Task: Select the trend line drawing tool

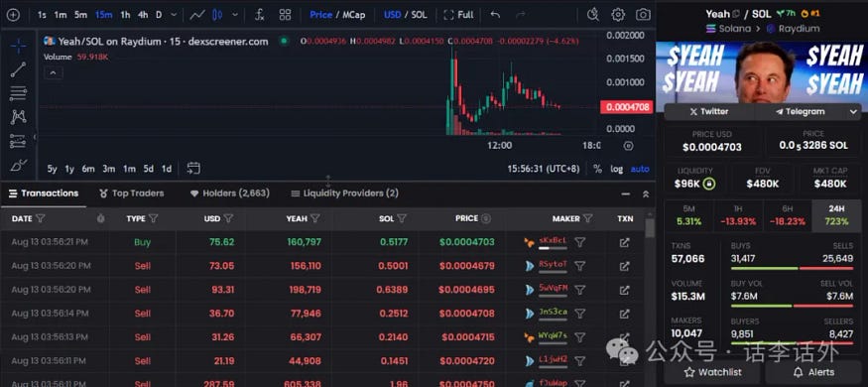Action: pyautogui.click(x=18, y=69)
